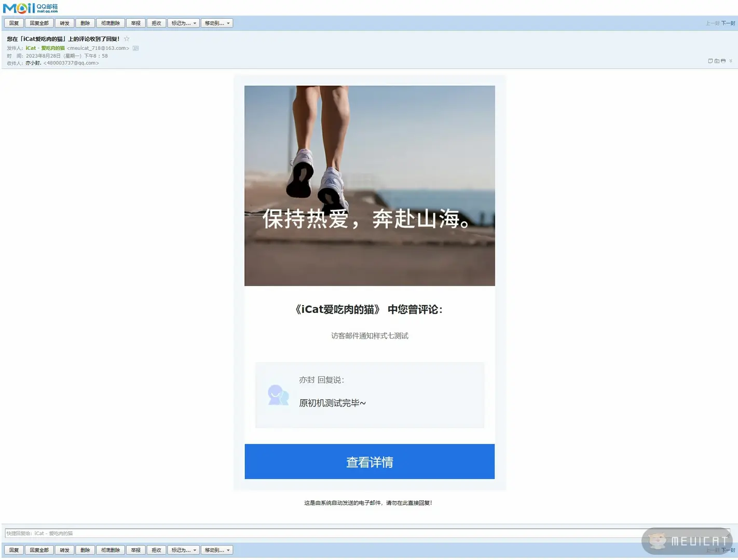Permanently delete with top 彻底删除
This screenshot has width=738, height=560.
tap(110, 23)
